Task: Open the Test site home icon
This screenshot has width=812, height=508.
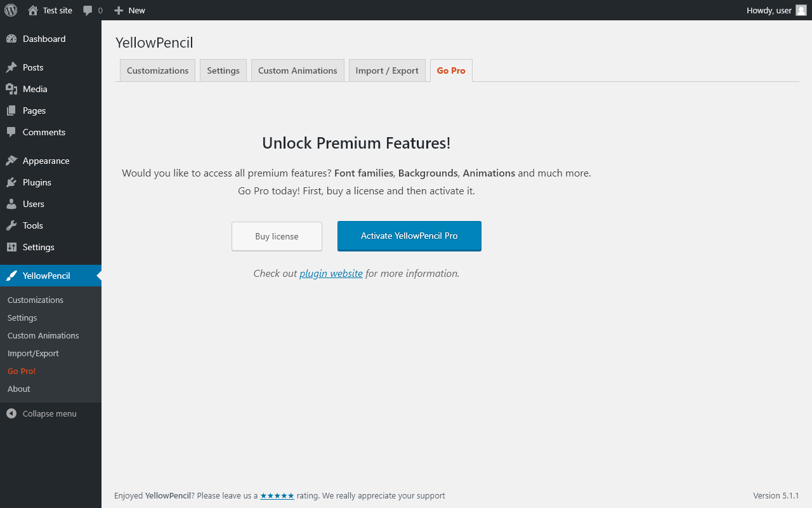Action: click(x=33, y=10)
